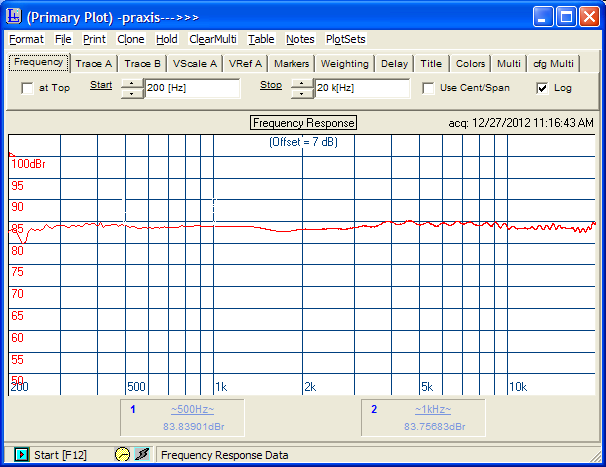The width and height of the screenshot is (606, 467).
Task: Decrease Start frequency with down arrow
Action: pyautogui.click(x=132, y=94)
